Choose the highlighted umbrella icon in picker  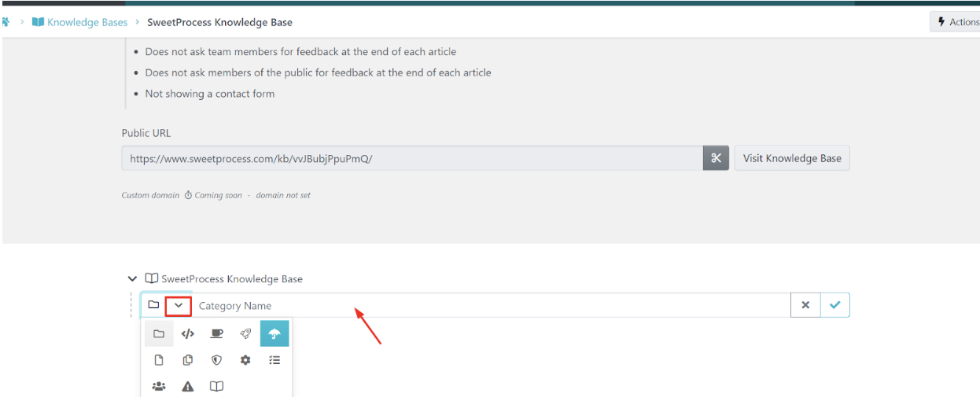coord(274,333)
